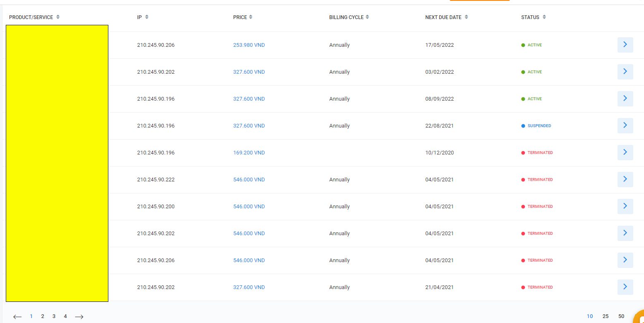The width and height of the screenshot is (644, 323).
Task: Sort table by Product/Service column
Action: click(x=58, y=17)
